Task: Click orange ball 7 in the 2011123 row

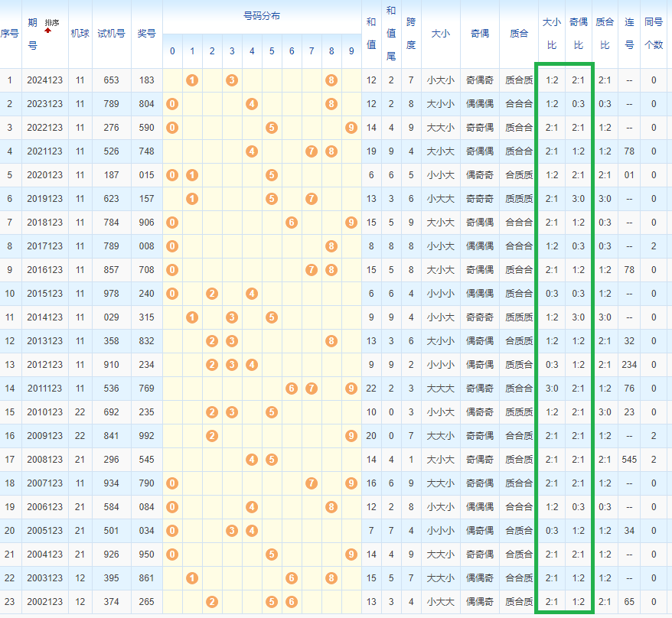Action: (x=312, y=389)
